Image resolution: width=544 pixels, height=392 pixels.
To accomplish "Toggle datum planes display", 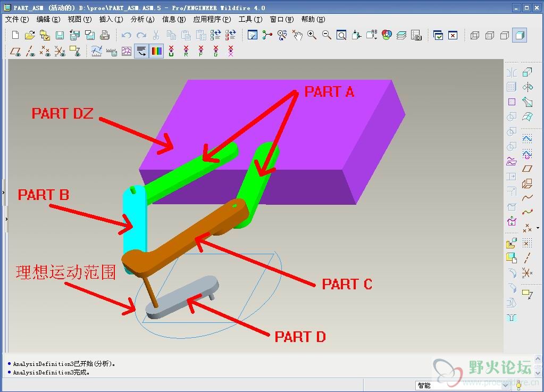I will click(x=15, y=52).
